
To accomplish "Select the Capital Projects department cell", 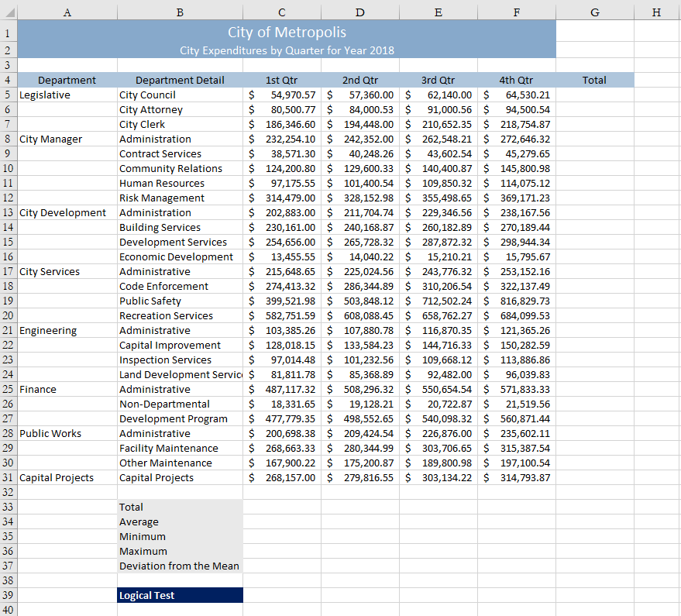I will (x=67, y=477).
